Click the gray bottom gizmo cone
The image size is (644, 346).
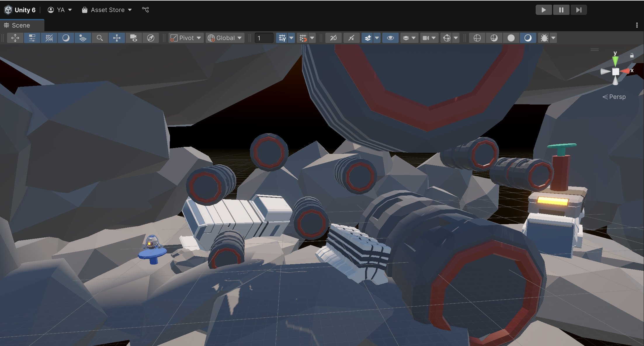[x=615, y=81]
